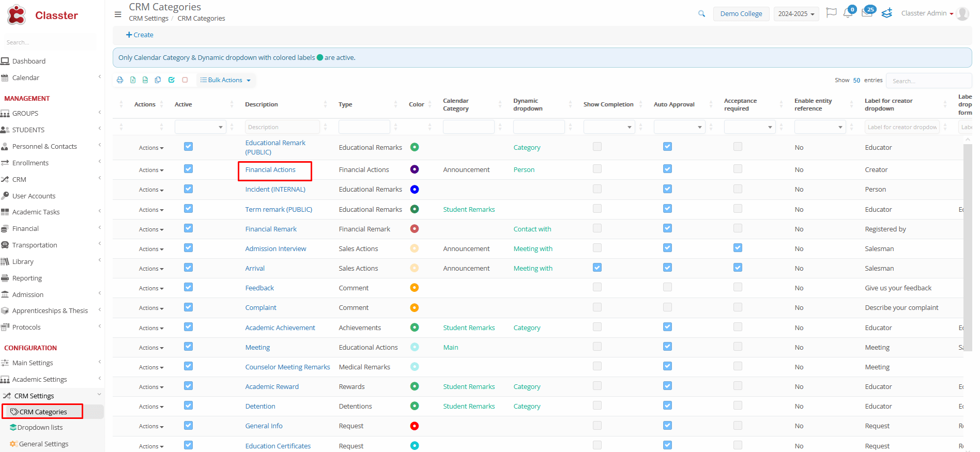Open Dropdown lists in sidebar
The height and width of the screenshot is (452, 980).
40,428
